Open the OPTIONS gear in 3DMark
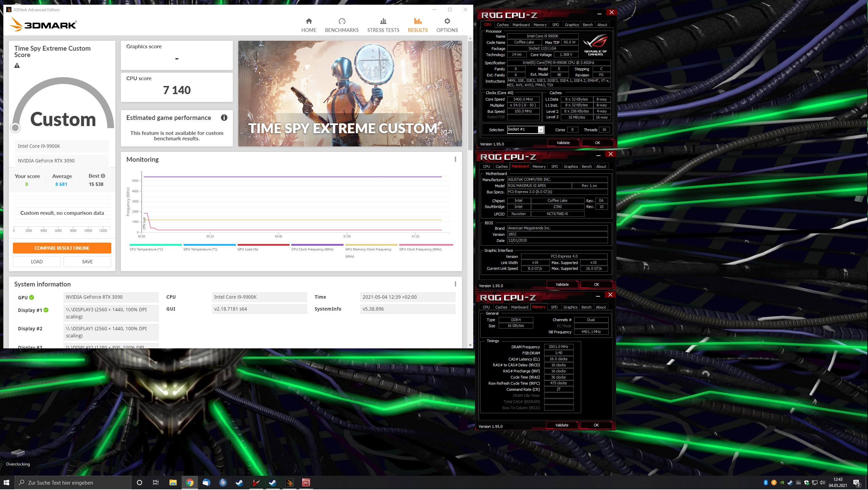The image size is (868, 490). [447, 25]
